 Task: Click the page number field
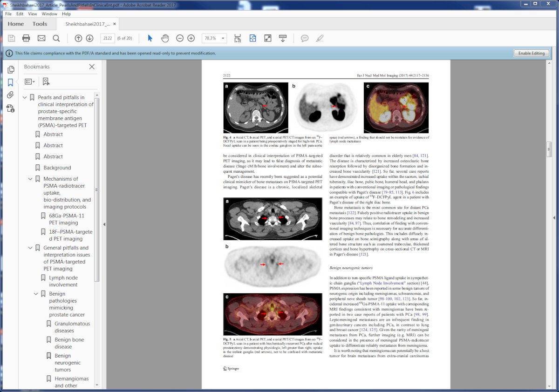click(107, 38)
